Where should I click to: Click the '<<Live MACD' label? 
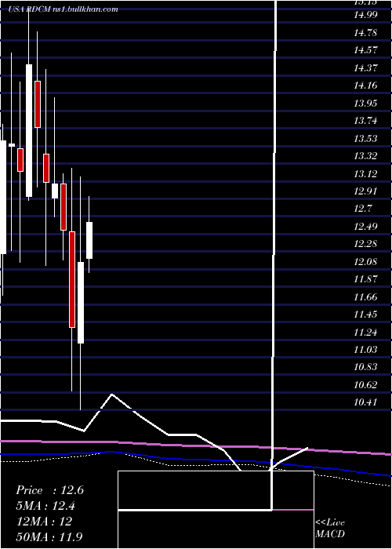tap(330, 529)
